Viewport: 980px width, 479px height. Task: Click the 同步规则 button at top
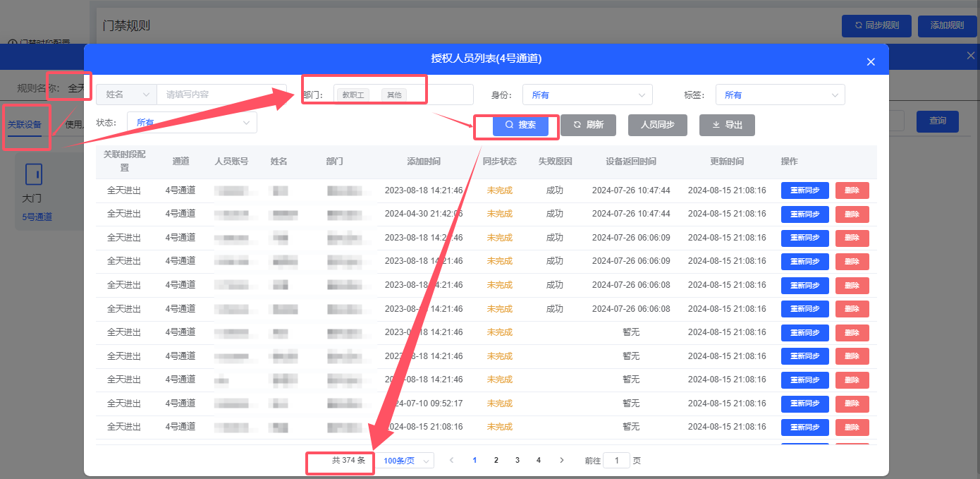click(876, 25)
